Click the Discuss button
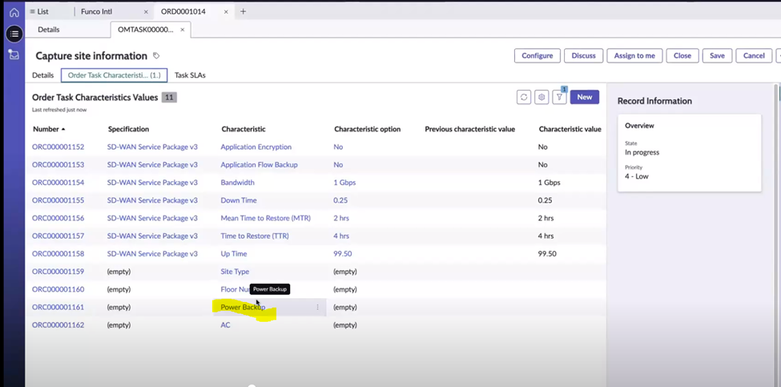 (x=583, y=56)
